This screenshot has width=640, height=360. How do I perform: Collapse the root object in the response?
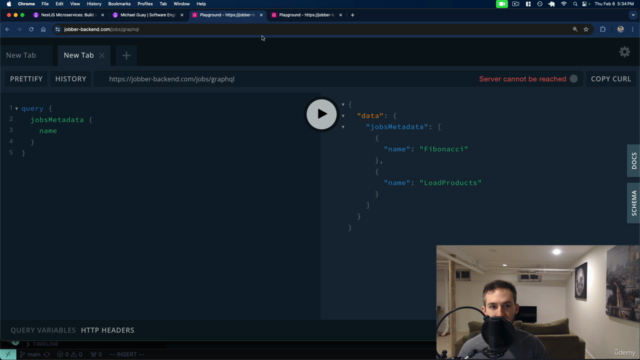coord(343,104)
